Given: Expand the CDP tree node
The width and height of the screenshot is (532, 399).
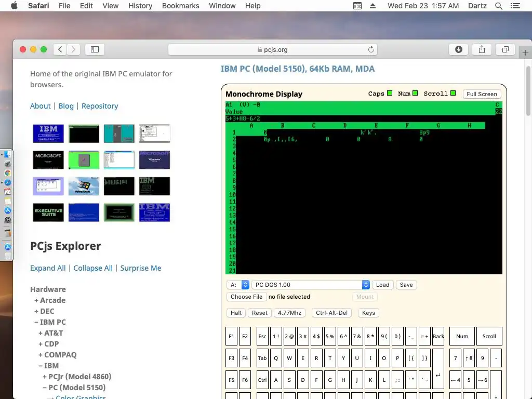Looking at the screenshot, I should click(48, 344).
